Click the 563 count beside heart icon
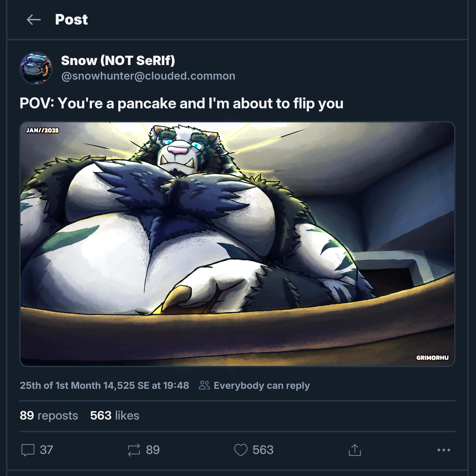This screenshot has height=476, width=476. 263,450
